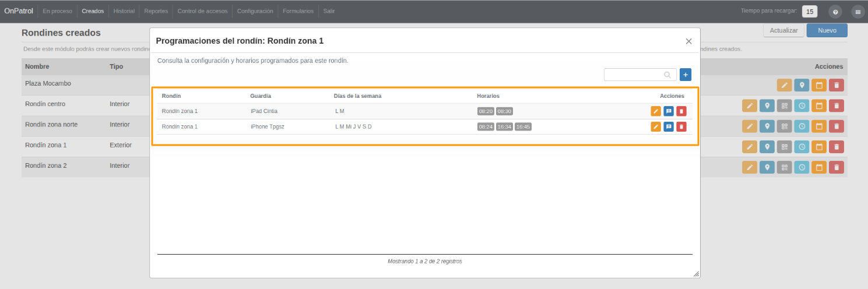
Task: Click the 16:34 time badge
Action: tap(504, 126)
